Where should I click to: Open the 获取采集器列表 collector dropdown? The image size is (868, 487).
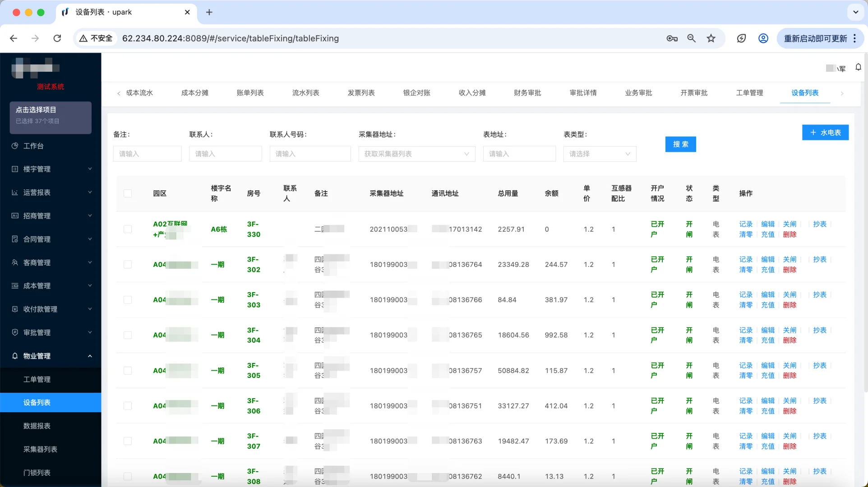(x=416, y=154)
